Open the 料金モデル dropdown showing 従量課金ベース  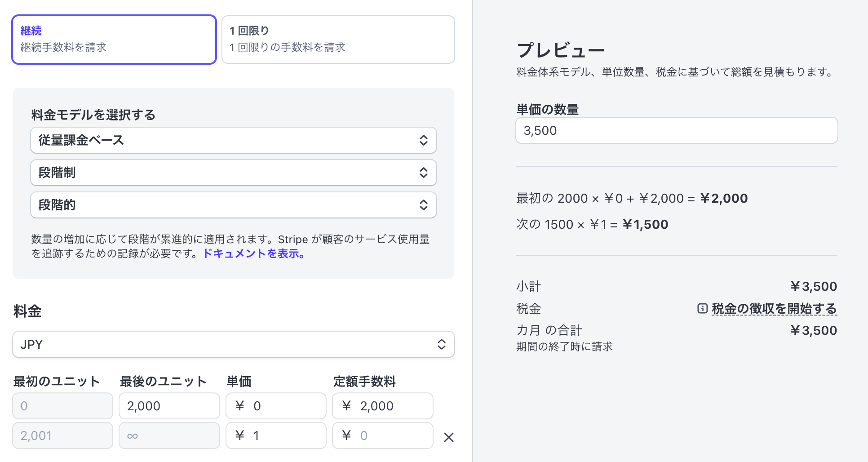(x=233, y=140)
